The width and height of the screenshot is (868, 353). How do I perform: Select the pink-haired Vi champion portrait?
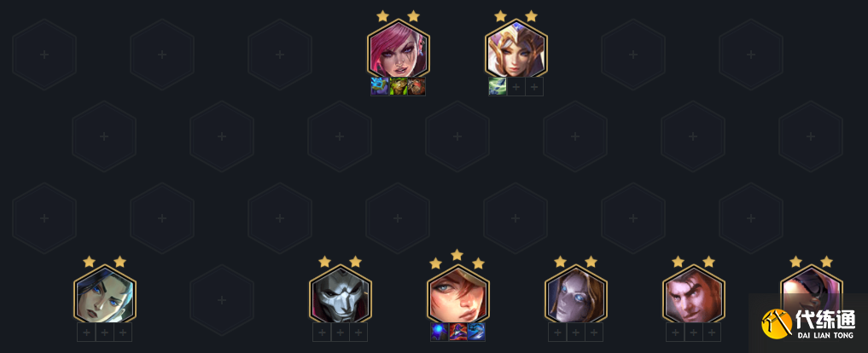point(398,49)
